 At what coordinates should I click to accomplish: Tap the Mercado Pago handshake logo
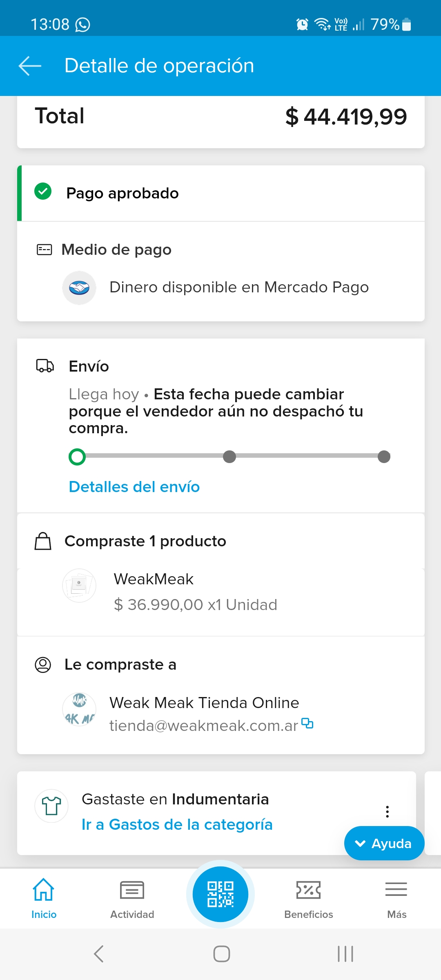(79, 288)
